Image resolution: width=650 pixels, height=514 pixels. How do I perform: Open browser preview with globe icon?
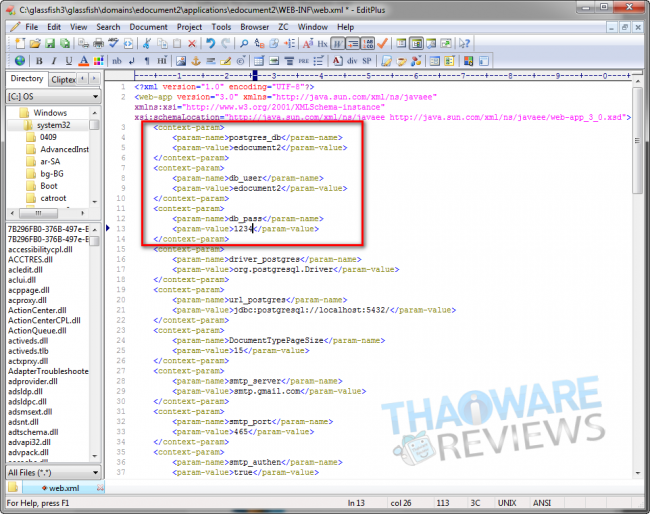20,61
